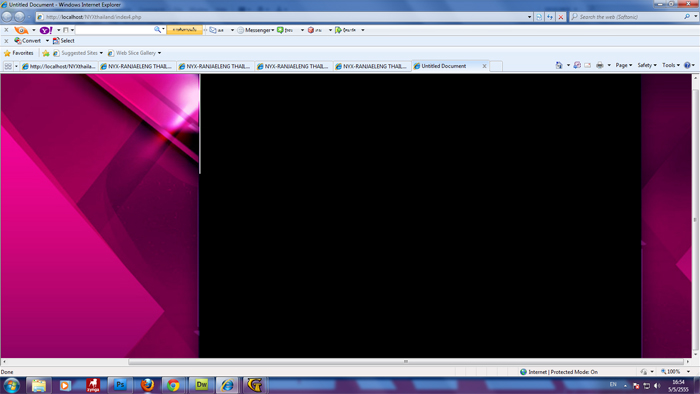Click the address bar URL field

pyautogui.click(x=283, y=17)
